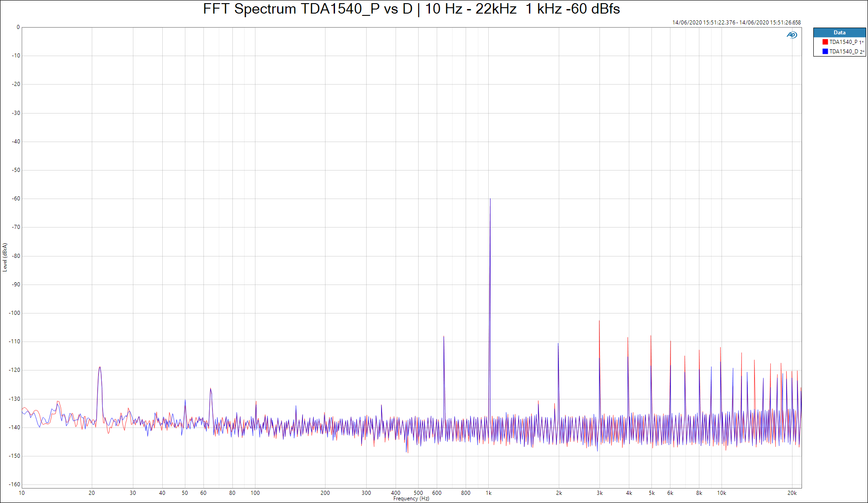The height and width of the screenshot is (503, 868).
Task: Click the Level (dBrA) axis label
Action: [x=5, y=257]
